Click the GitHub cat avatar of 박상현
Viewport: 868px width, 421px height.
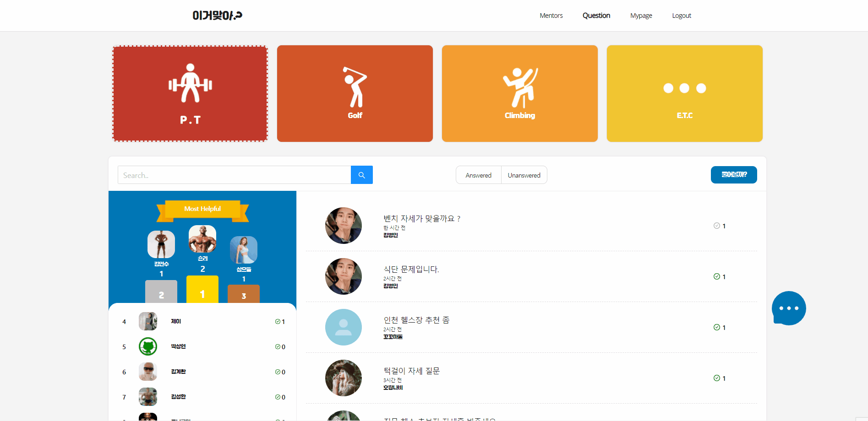[x=148, y=346]
